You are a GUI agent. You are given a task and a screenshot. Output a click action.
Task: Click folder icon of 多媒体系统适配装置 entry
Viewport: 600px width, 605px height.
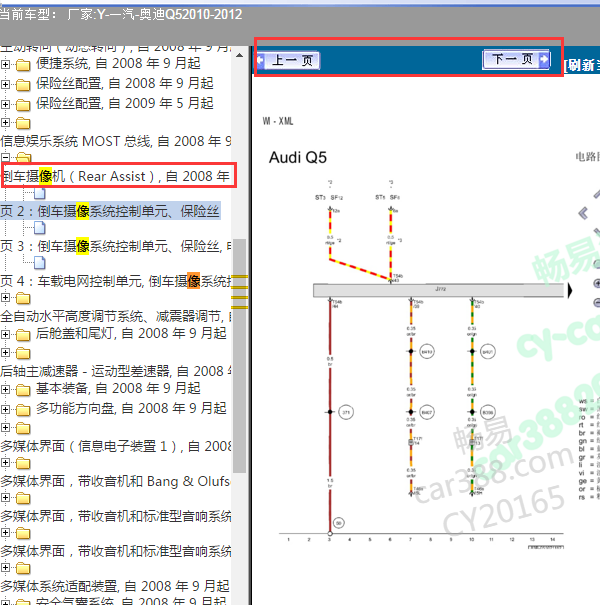23,568
